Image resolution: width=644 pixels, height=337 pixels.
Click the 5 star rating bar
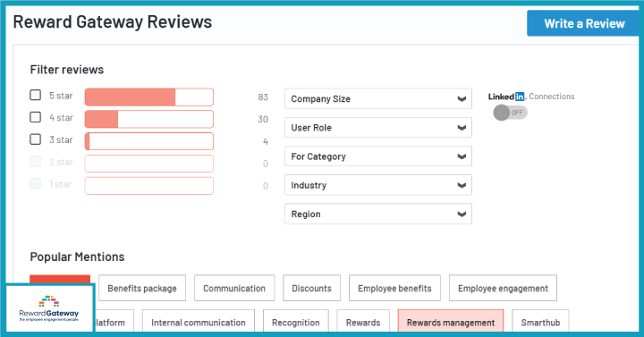tap(149, 97)
